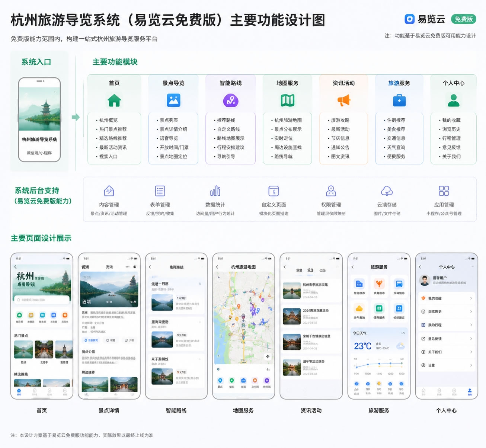Screen dimensions: 486x448
Task: Select the 天气查询 weather icon in 旅游服务 mockup
Action: point(359,308)
